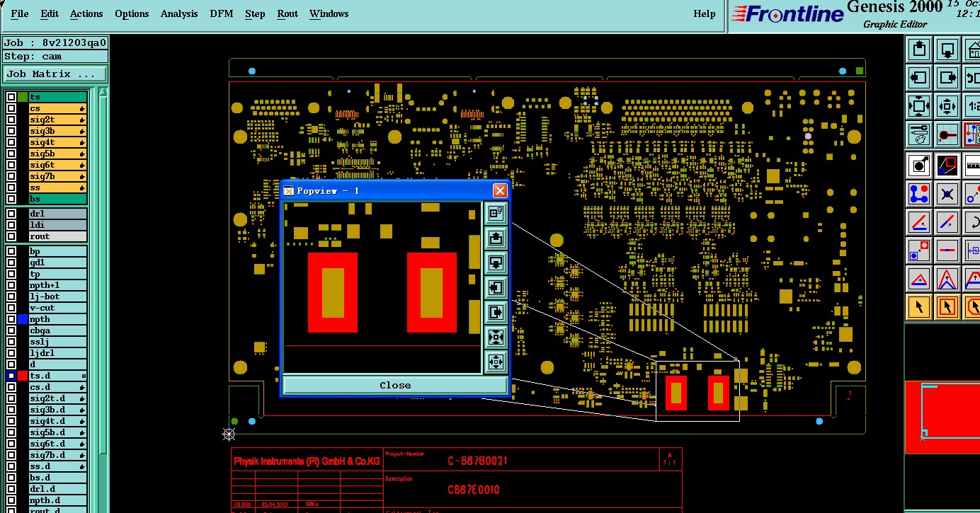Select the black circle arrow feature tool

pos(919,166)
